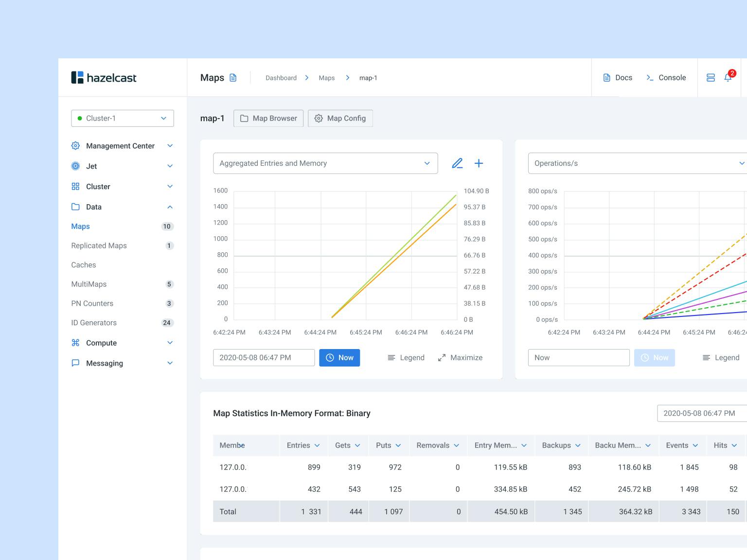Show the Legend for Aggregated Entries chart
Screen dimensions: 747x560
tap(406, 358)
